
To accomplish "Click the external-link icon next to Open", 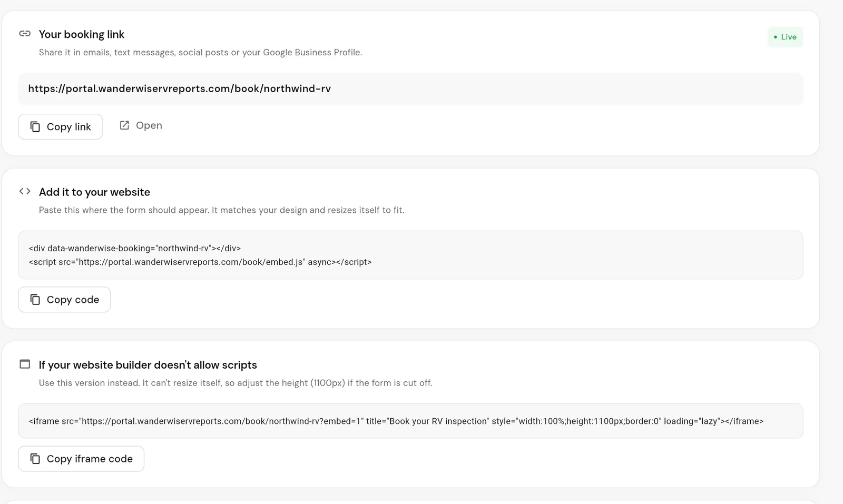I will pos(124,125).
